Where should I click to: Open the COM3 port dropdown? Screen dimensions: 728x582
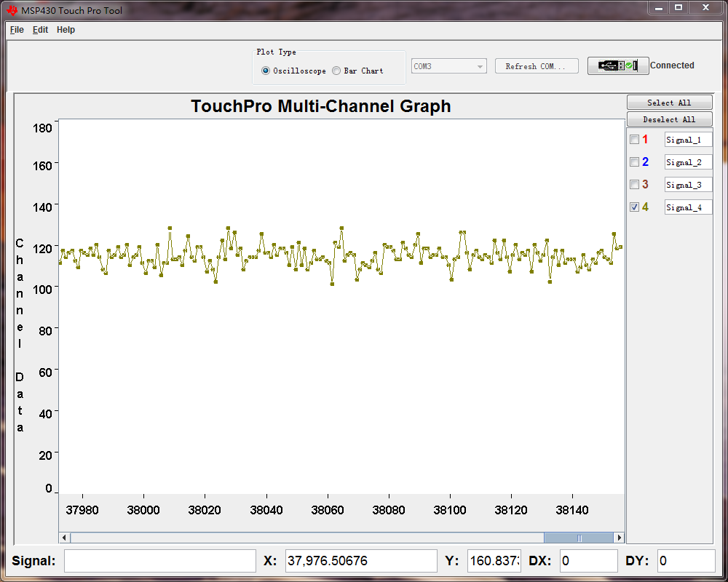[x=448, y=66]
